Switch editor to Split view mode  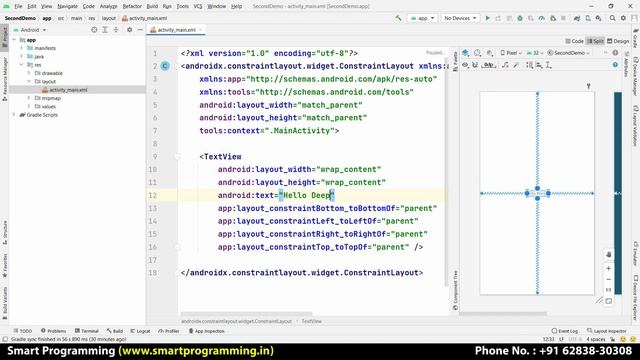tap(596, 41)
